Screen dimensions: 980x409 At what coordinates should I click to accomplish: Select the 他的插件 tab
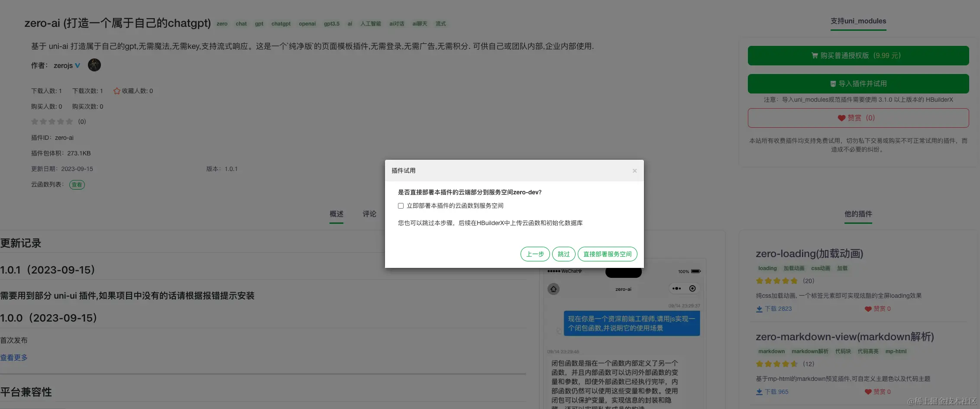click(858, 214)
